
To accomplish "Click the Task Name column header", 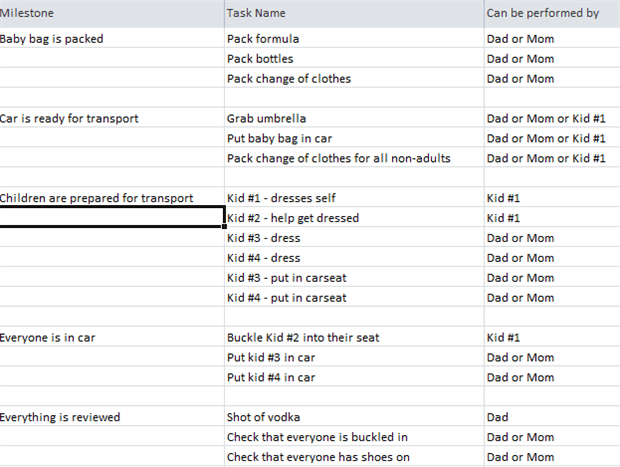I will 352,14.
